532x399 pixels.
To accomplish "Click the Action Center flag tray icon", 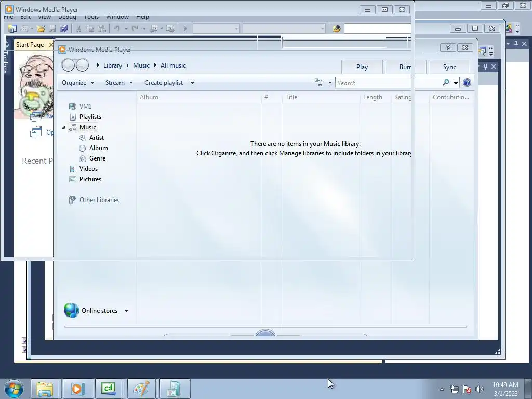I will (x=467, y=389).
